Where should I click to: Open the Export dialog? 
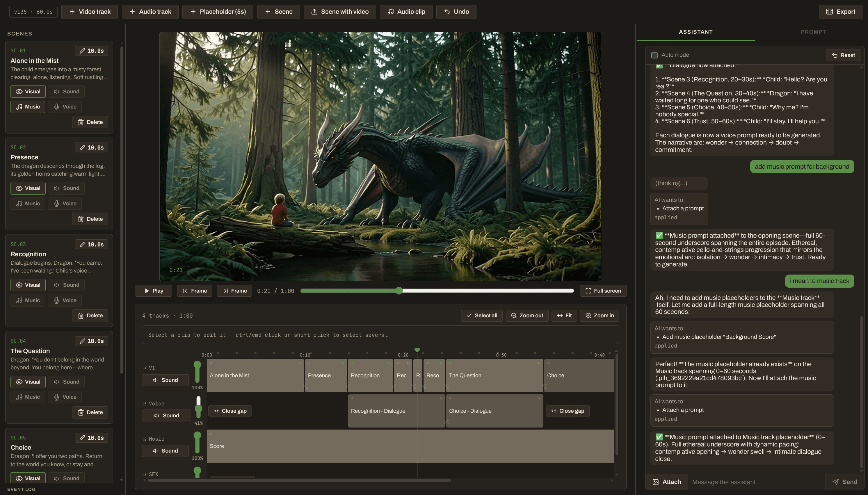[x=840, y=12]
